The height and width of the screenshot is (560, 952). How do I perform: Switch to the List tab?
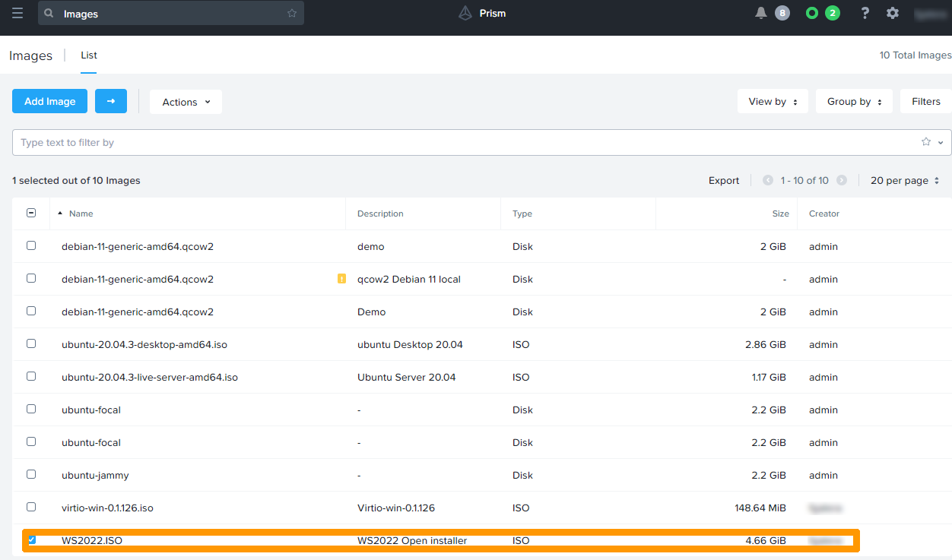(x=88, y=55)
